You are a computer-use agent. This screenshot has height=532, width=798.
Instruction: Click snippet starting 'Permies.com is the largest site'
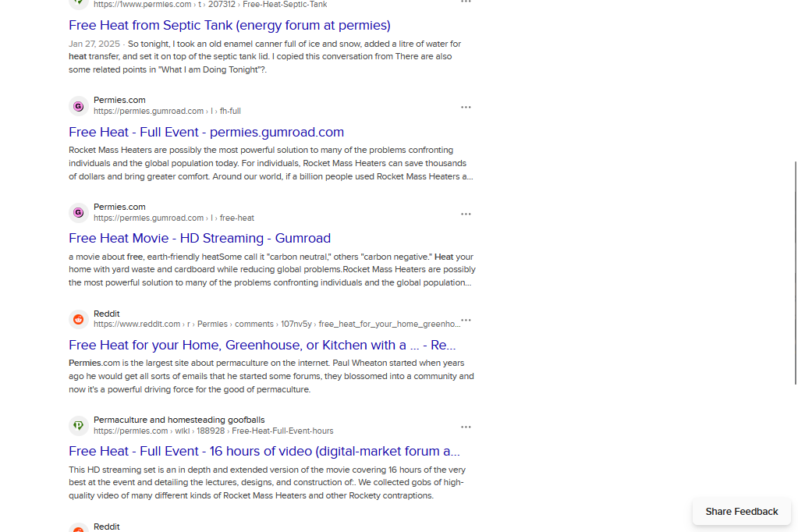[x=271, y=376]
